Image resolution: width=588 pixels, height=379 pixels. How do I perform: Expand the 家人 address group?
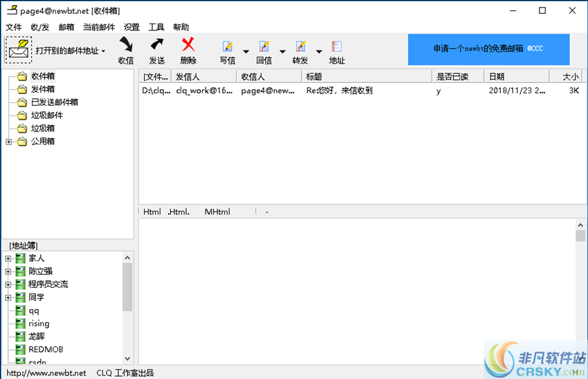[x=8, y=259]
